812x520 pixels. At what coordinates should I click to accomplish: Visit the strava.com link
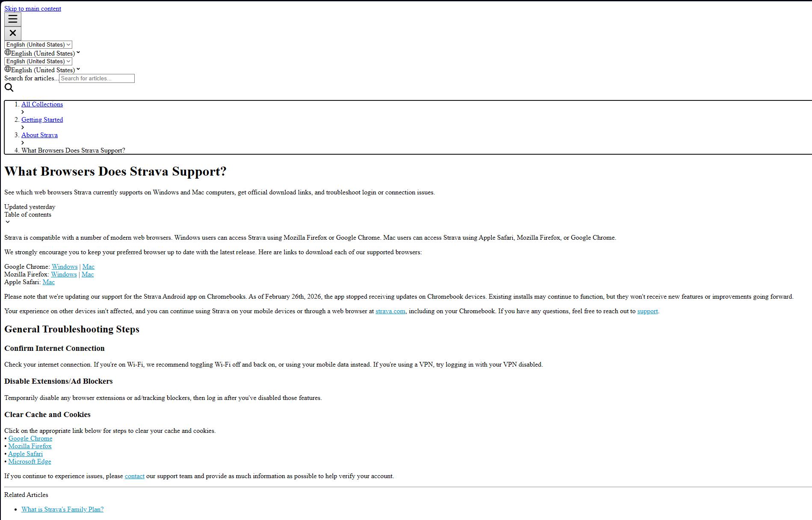(390, 311)
